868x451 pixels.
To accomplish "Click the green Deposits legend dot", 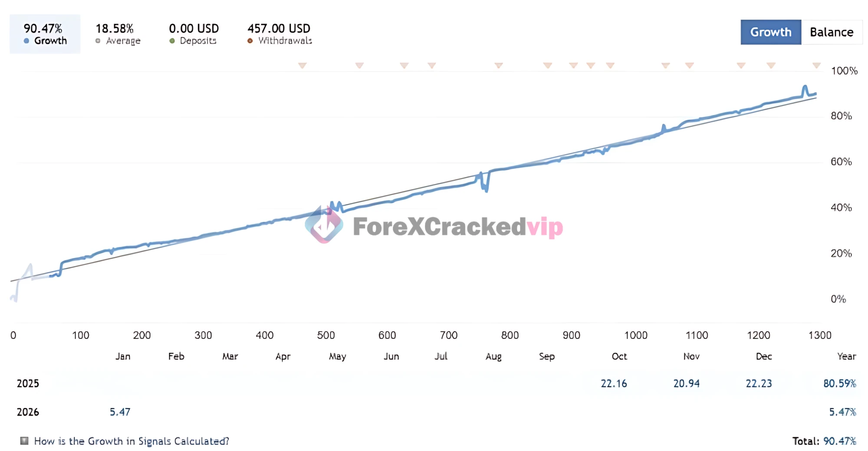I will (x=172, y=41).
